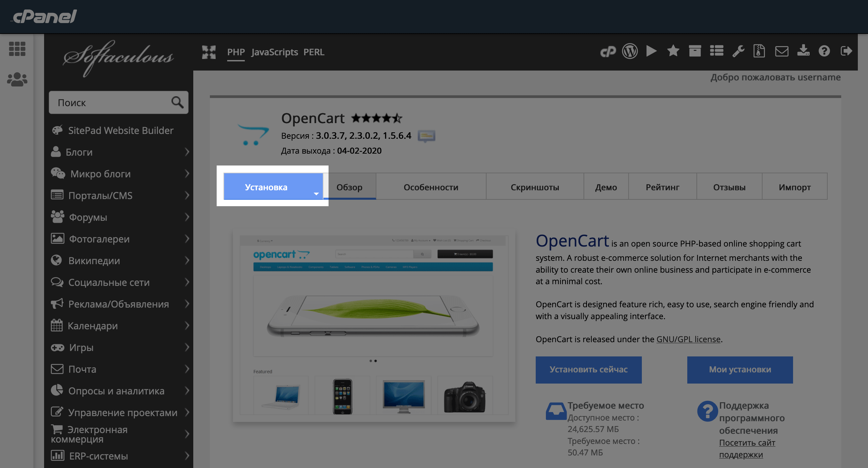Expand the Микро блоги category
Screen dimensions: 868x468
(119, 174)
